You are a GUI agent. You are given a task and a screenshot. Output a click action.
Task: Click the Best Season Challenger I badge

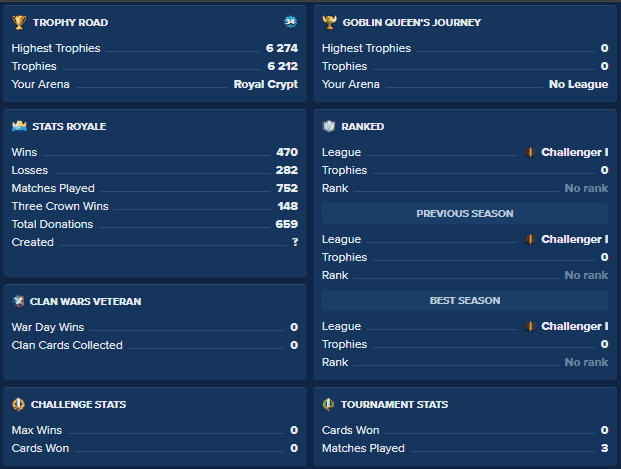click(531, 327)
